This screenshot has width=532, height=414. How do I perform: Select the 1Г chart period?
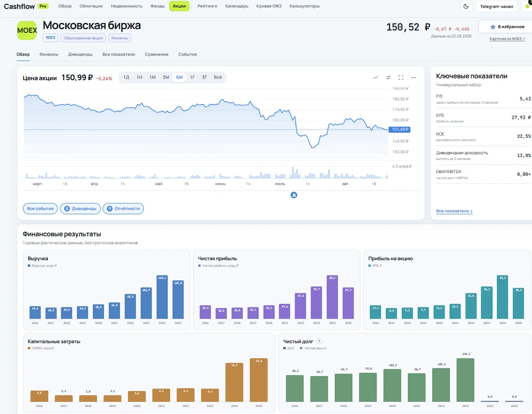[192, 77]
